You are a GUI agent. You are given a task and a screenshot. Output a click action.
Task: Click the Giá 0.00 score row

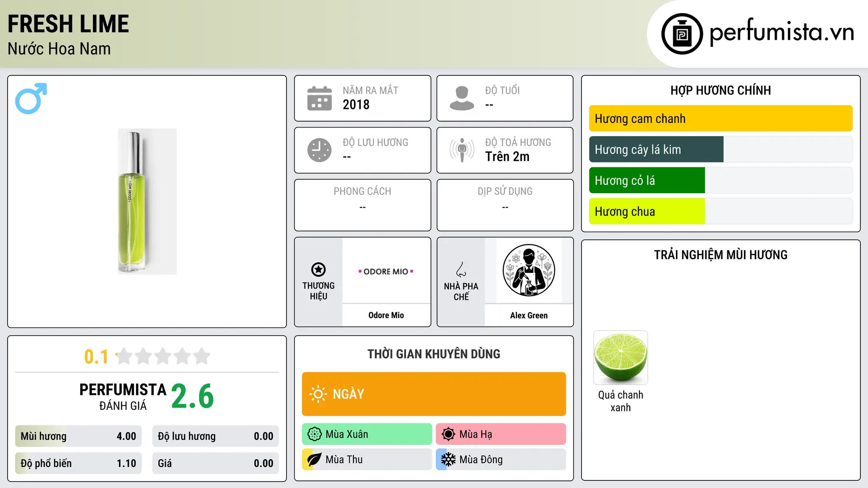click(x=216, y=463)
